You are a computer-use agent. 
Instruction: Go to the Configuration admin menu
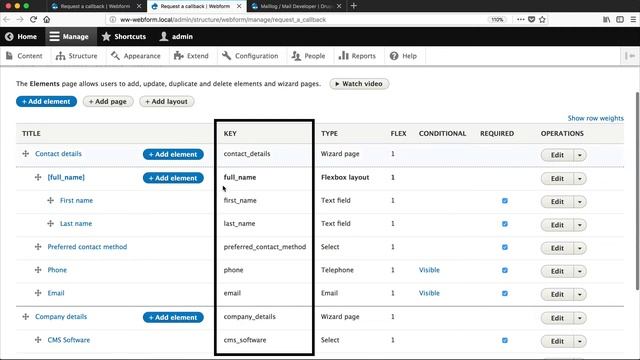point(250,56)
